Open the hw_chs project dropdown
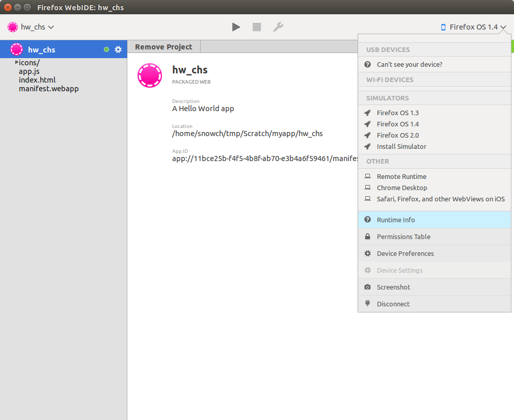The image size is (514, 420). tap(31, 27)
